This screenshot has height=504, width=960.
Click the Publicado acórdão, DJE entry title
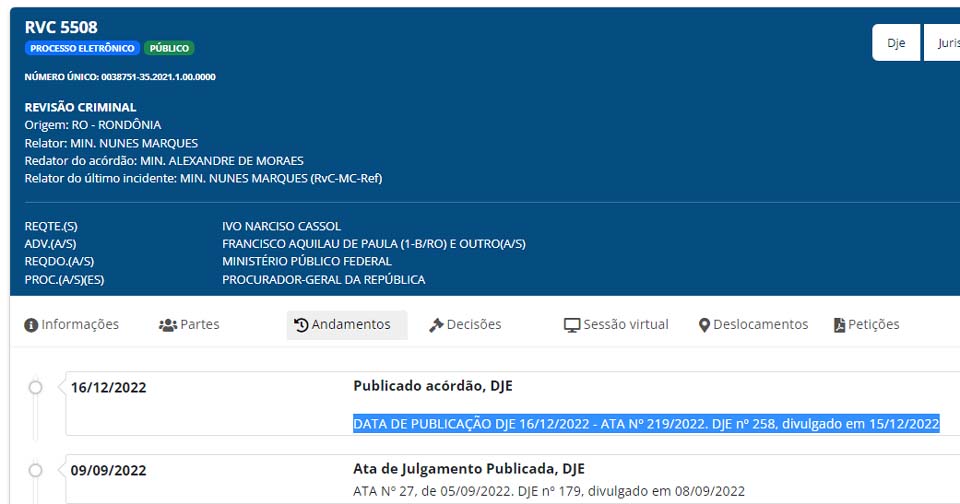(x=432, y=385)
